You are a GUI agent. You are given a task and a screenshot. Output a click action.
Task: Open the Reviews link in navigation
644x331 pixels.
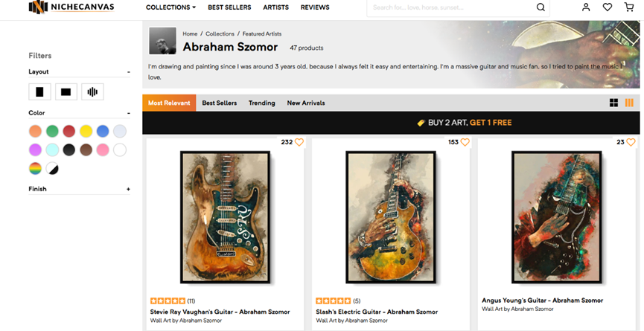click(x=315, y=7)
